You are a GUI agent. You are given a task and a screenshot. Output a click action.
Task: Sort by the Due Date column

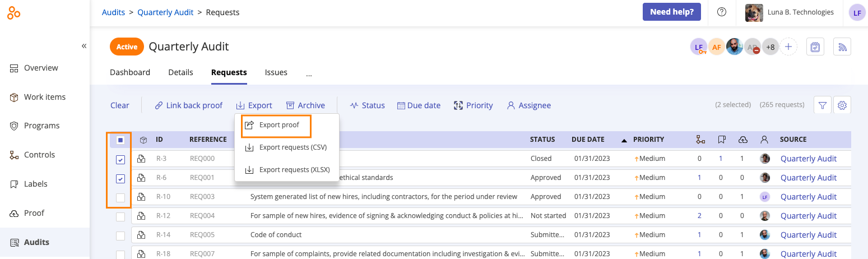(588, 140)
